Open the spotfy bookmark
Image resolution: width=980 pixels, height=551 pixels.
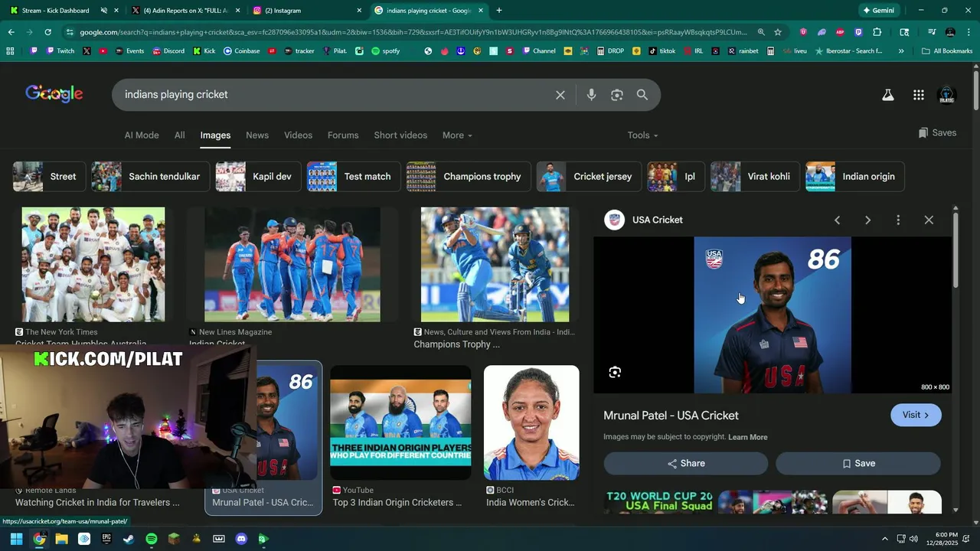[x=385, y=51]
